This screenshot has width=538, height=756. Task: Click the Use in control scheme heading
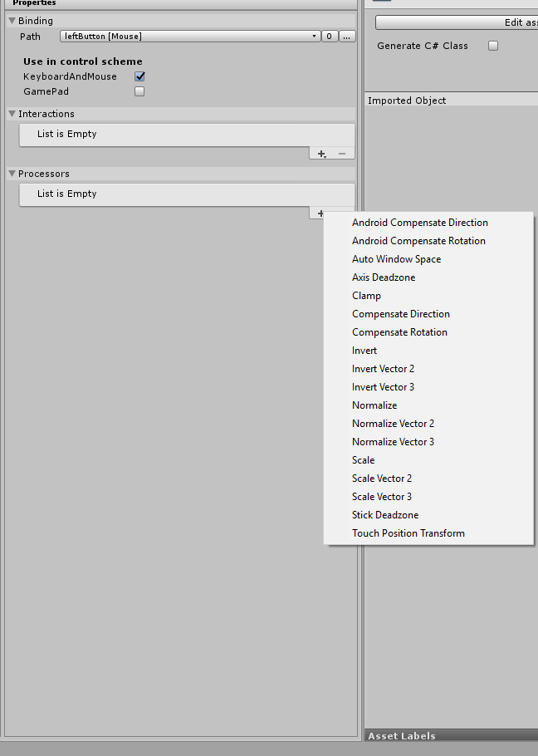[x=83, y=61]
